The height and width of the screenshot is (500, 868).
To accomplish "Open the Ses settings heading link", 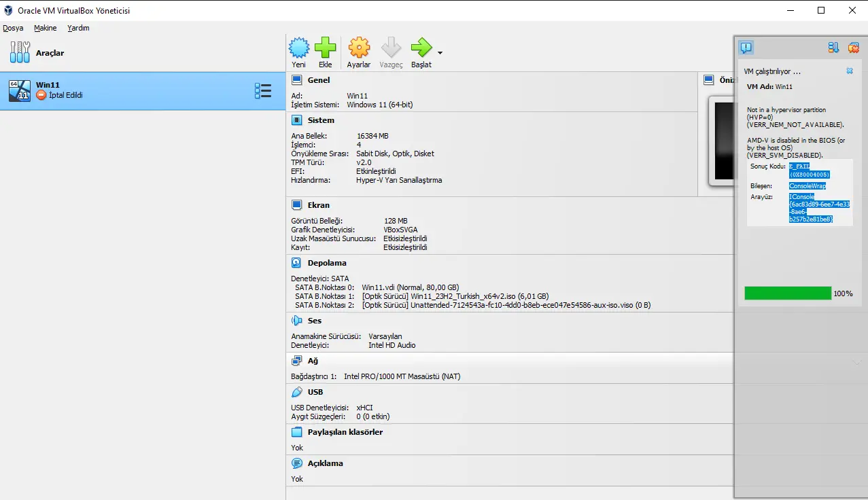I will 315,321.
